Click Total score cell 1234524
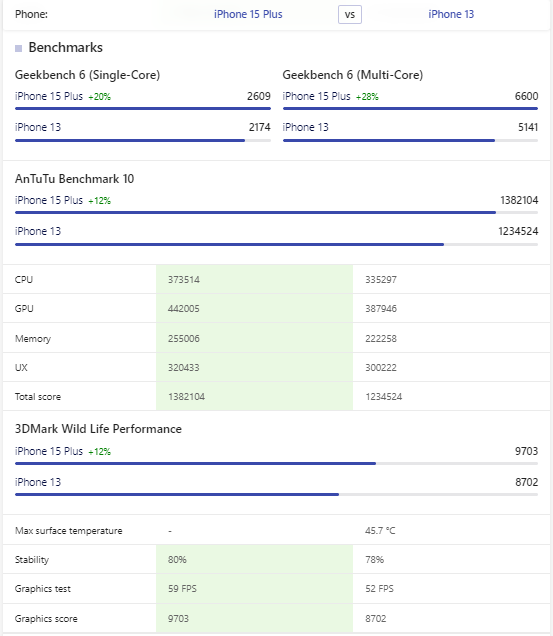This screenshot has width=553, height=636. [384, 397]
